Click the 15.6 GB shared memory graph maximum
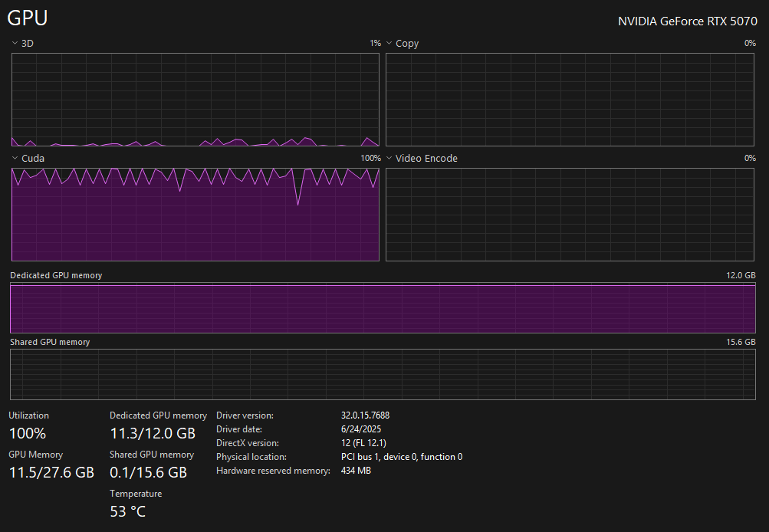This screenshot has height=532, width=769. pos(741,342)
